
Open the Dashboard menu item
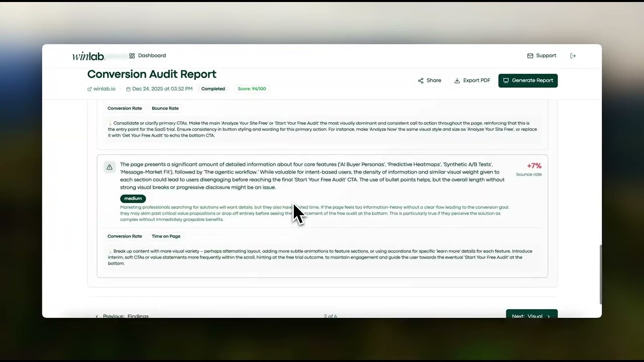pyautogui.click(x=151, y=56)
